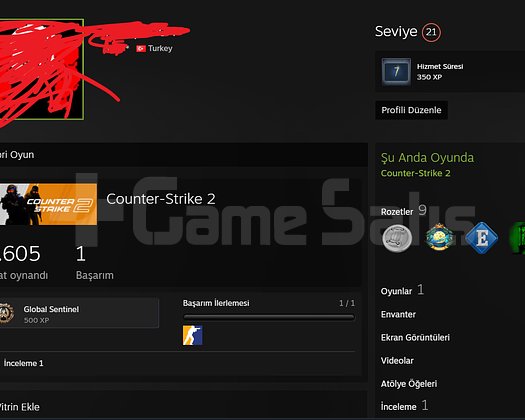525x420 pixels.
Task: View Ekran Görüntüleri screenshots
Action: point(415,338)
